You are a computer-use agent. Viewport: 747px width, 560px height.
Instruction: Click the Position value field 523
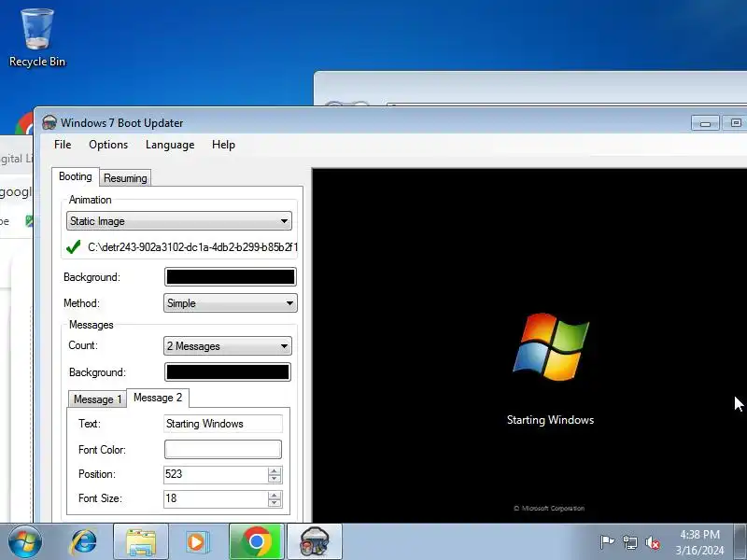[x=216, y=474]
